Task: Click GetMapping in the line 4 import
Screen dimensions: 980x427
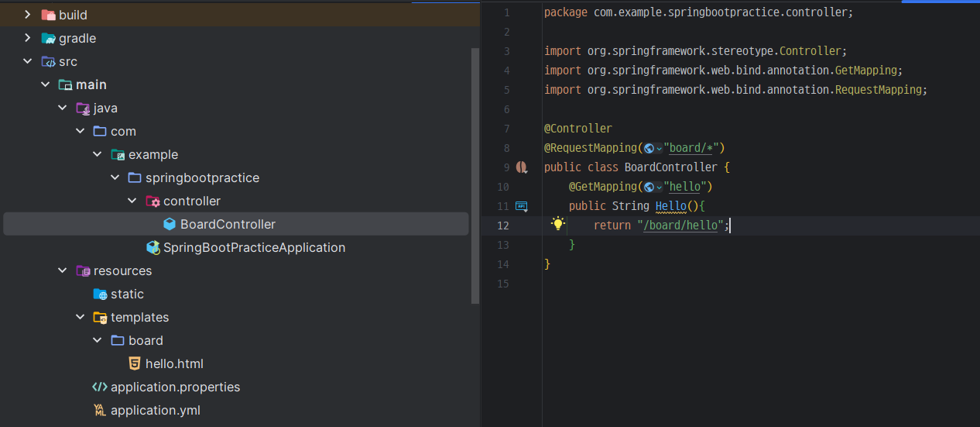Action: pyautogui.click(x=865, y=71)
